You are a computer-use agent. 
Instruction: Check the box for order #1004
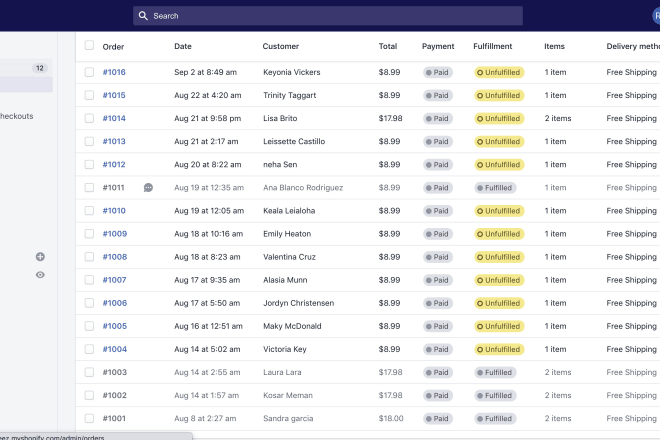tap(89, 349)
